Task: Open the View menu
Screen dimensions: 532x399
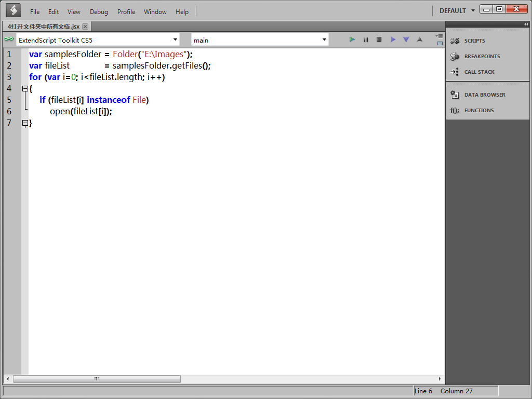Action: coord(74,12)
